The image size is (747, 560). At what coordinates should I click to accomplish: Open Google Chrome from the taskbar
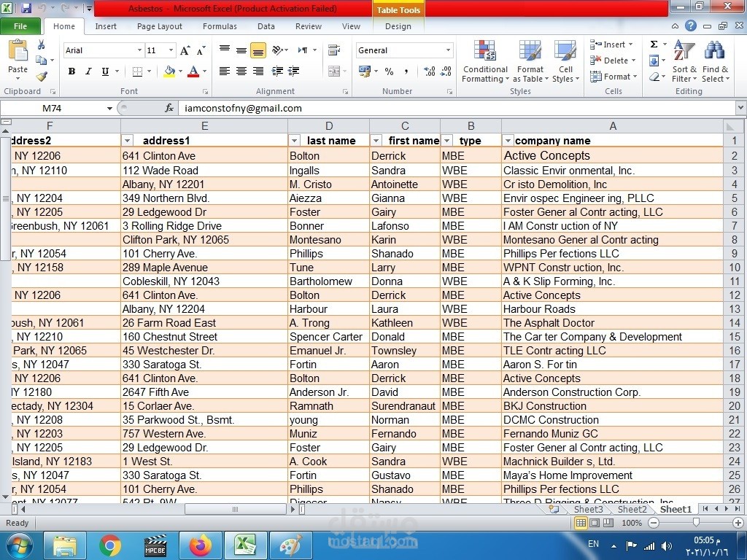(x=110, y=545)
